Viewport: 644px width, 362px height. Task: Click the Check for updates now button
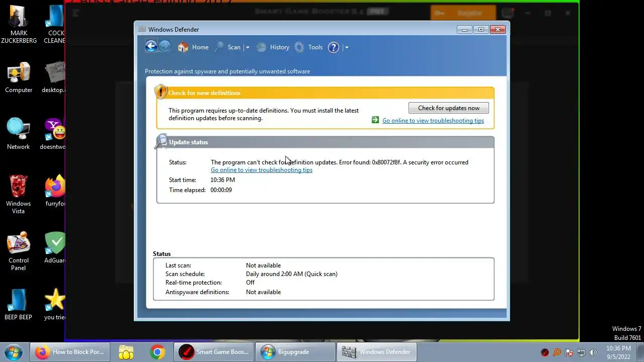pyautogui.click(x=448, y=108)
